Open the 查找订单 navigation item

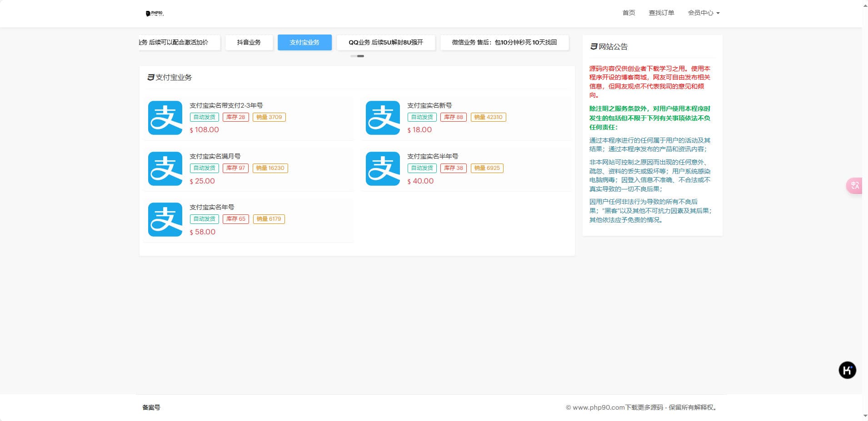661,13
